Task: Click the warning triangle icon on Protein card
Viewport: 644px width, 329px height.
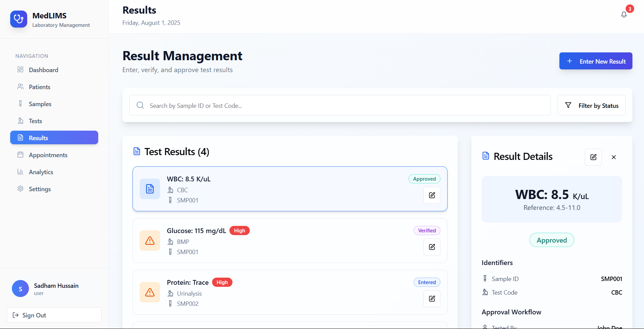Action: point(150,292)
